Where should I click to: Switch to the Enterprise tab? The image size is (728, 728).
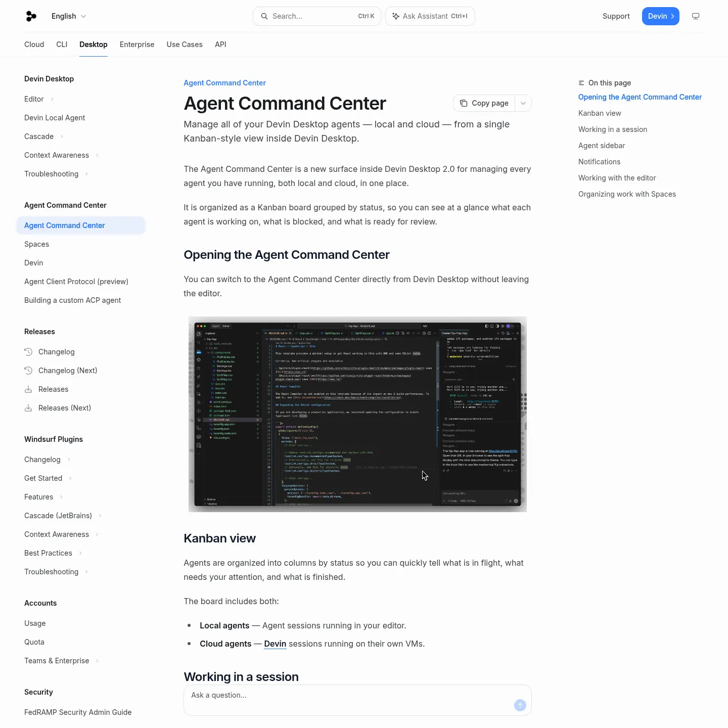(137, 44)
